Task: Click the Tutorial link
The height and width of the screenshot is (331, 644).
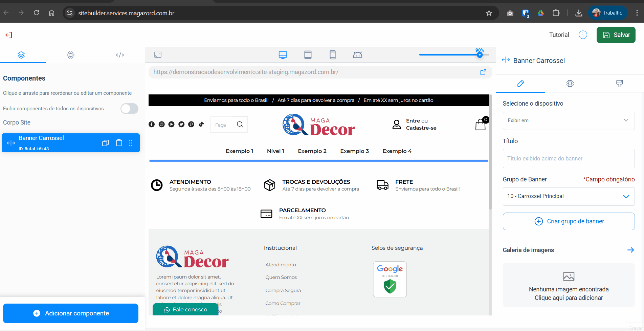Action: pyautogui.click(x=559, y=35)
